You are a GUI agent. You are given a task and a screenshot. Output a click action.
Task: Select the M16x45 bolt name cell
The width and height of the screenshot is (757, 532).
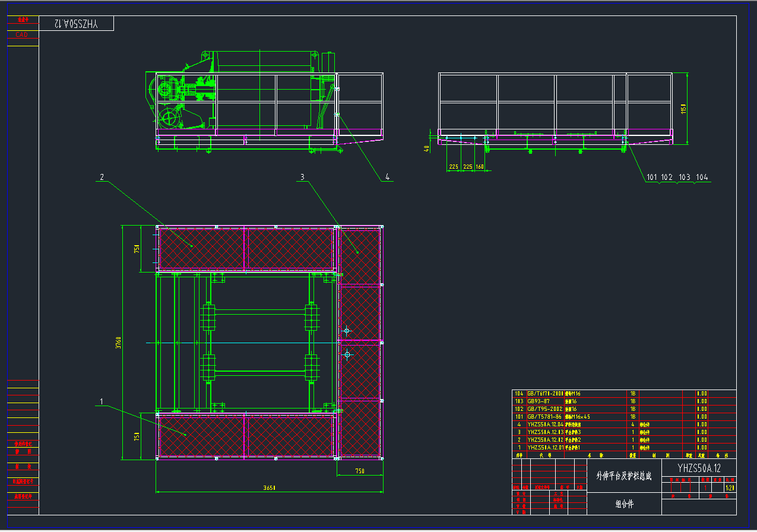click(577, 417)
